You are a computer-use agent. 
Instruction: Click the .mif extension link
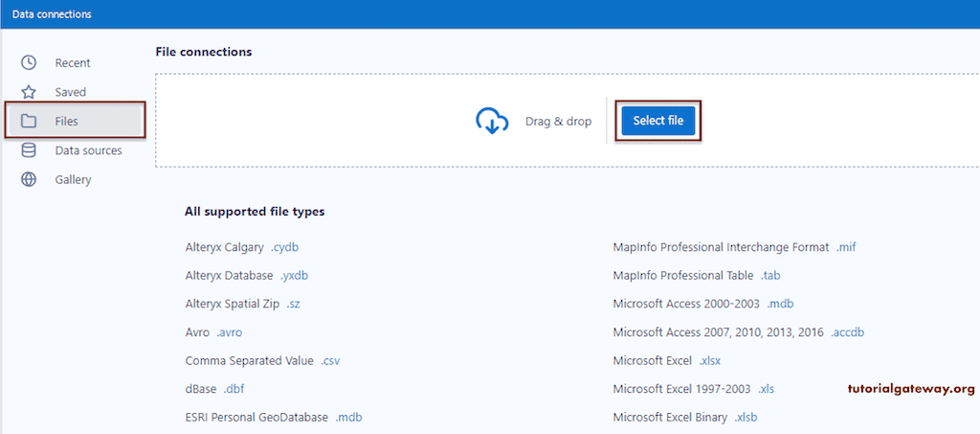[846, 247]
